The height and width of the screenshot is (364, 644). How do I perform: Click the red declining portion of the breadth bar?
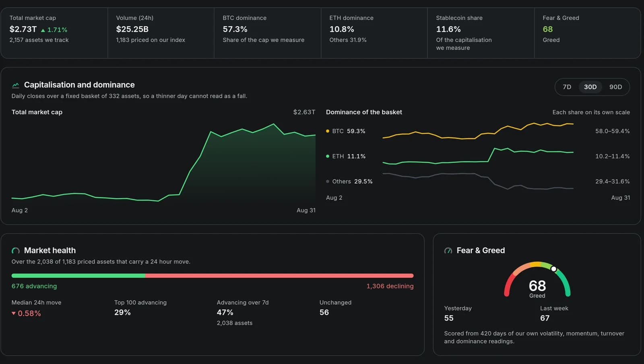pyautogui.click(x=279, y=276)
